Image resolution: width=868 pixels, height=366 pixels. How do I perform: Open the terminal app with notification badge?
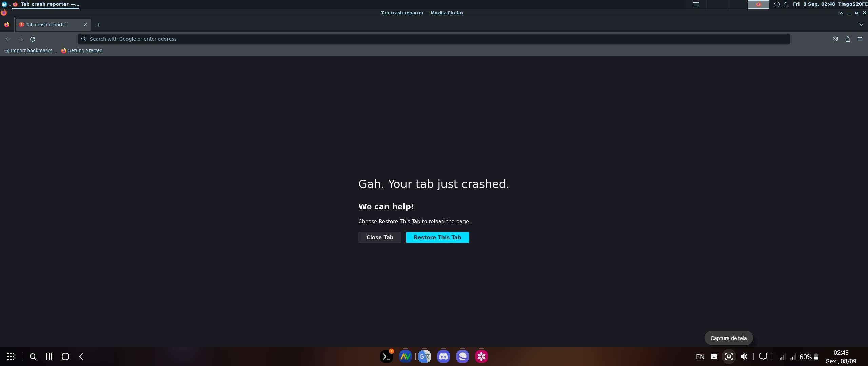click(386, 356)
